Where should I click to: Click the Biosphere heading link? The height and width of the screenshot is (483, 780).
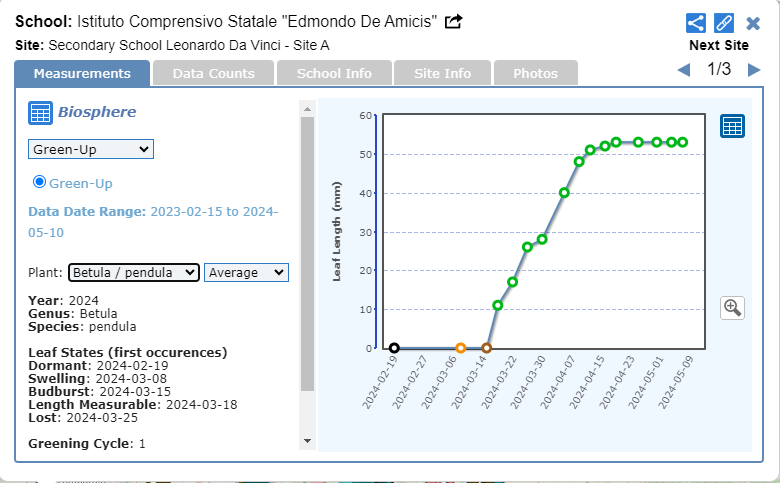pos(97,112)
